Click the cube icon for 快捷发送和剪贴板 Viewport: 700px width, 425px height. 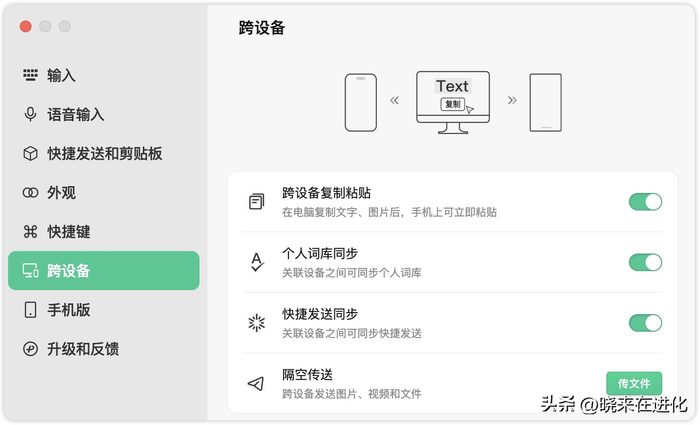coord(30,154)
